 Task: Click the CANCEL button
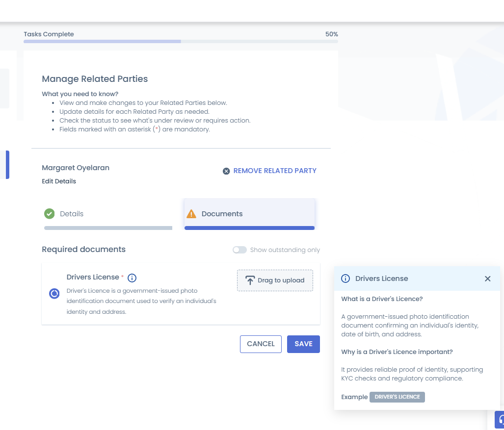click(261, 344)
